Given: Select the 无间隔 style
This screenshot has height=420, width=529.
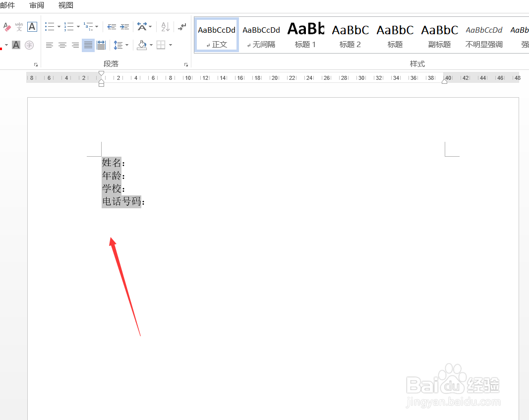Looking at the screenshot, I should click(x=261, y=35).
